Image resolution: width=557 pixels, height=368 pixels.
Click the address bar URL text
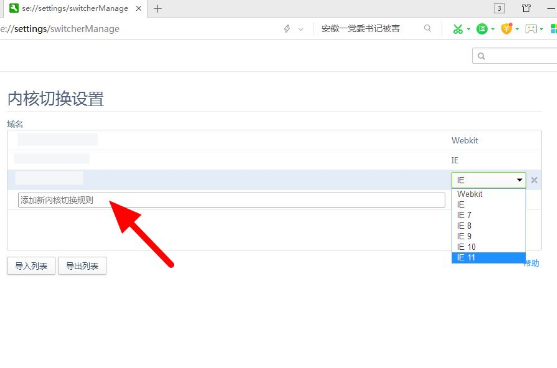pyautogui.click(x=60, y=29)
